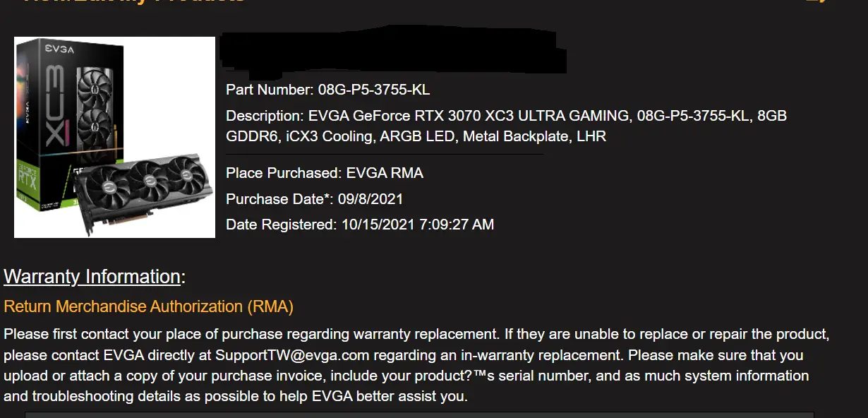868x418 pixels.
Task: Click the cut-off orange page heading at top
Action: click(134, 2)
